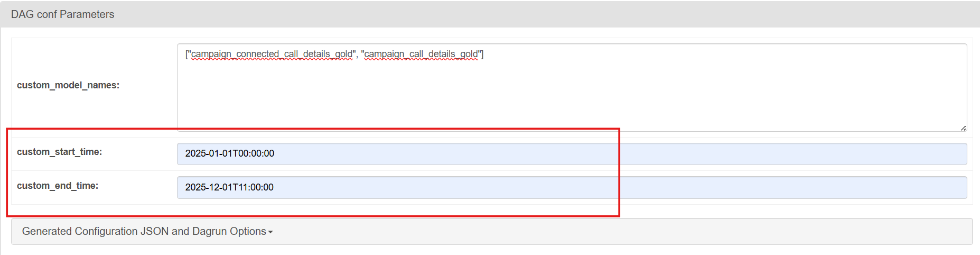Screen dimensions: 980x255
Task: Click the DAG conf Parameters header
Action: click(x=62, y=14)
